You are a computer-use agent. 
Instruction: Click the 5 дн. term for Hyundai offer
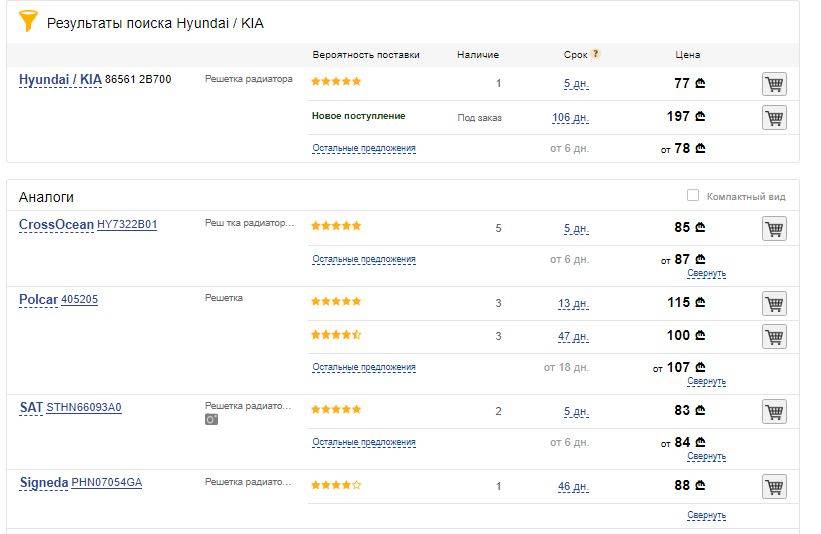[x=576, y=84]
